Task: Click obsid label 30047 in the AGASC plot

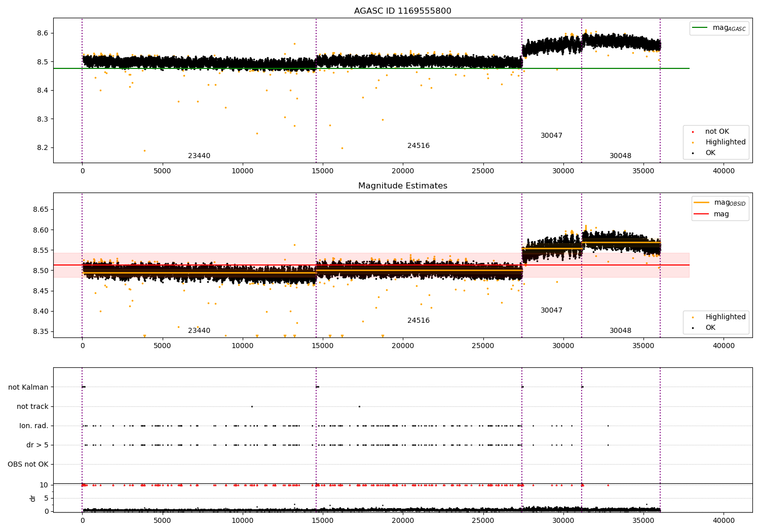Action: [x=551, y=136]
